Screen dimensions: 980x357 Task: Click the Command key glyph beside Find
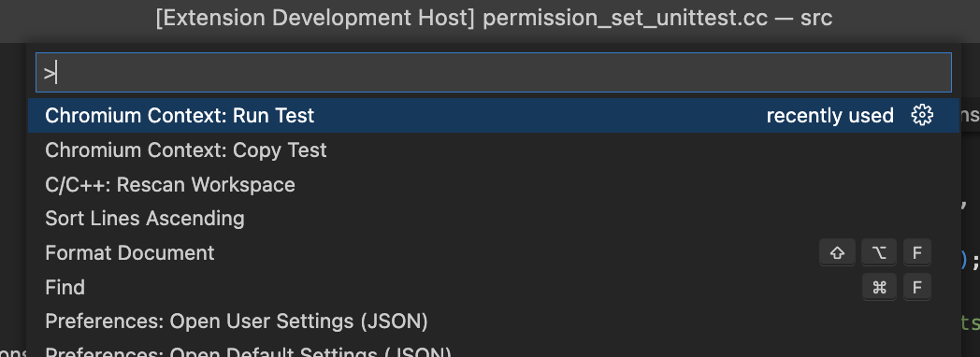(x=879, y=287)
